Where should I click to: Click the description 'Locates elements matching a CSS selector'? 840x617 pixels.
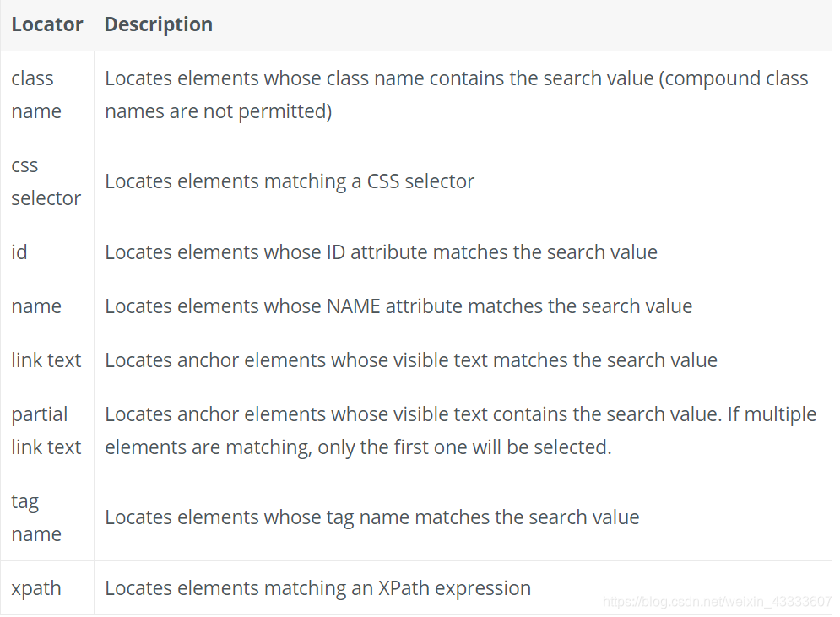coord(290,181)
